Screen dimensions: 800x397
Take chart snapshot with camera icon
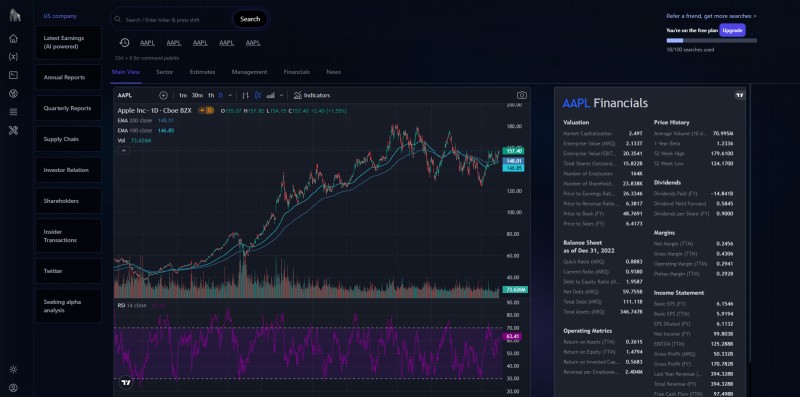521,95
